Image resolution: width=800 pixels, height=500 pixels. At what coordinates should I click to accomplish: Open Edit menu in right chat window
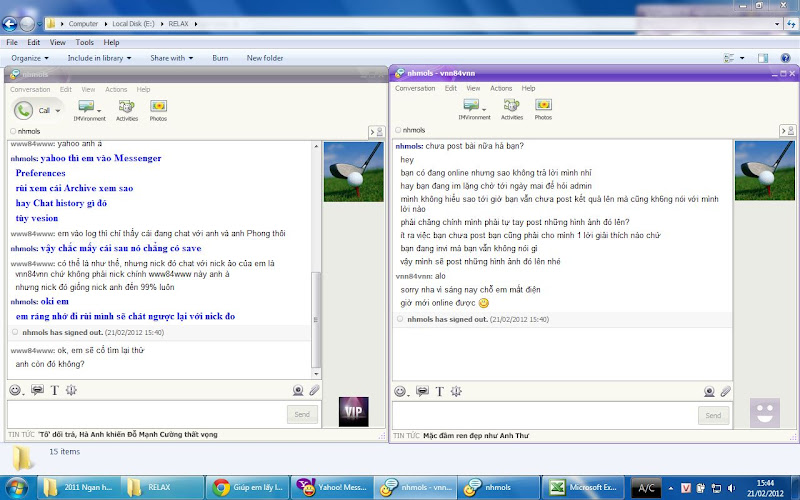[451, 88]
